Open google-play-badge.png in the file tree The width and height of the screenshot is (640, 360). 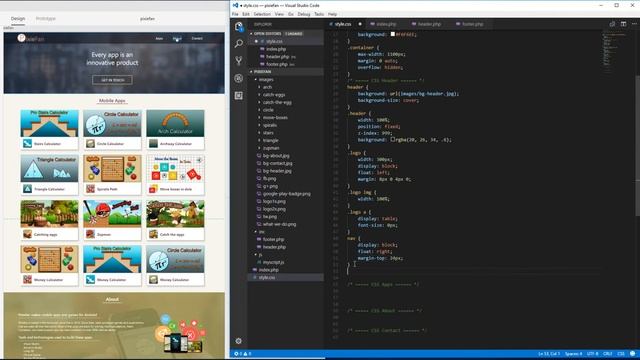click(287, 194)
